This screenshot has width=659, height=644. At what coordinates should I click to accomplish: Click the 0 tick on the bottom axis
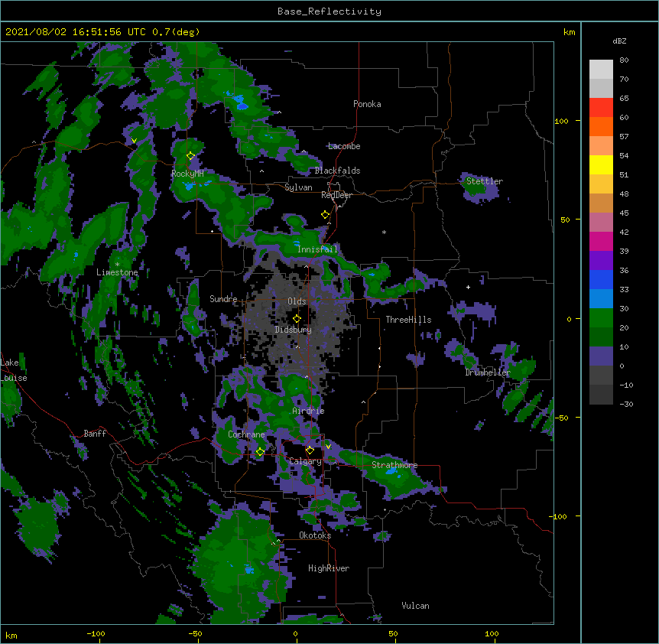coord(295,633)
